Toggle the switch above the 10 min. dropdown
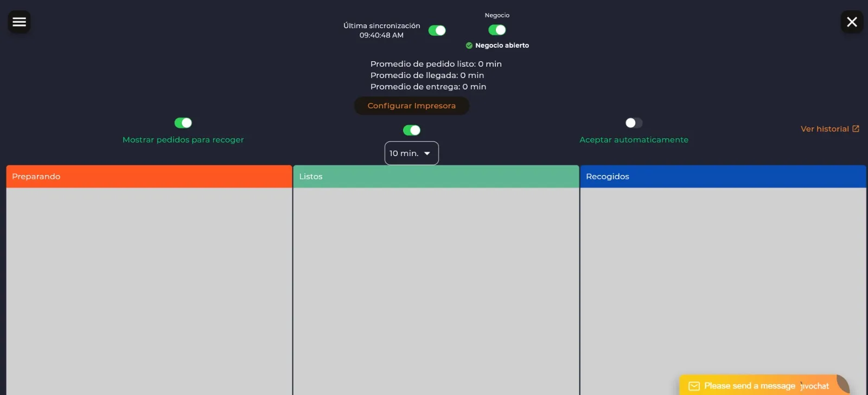 point(412,130)
